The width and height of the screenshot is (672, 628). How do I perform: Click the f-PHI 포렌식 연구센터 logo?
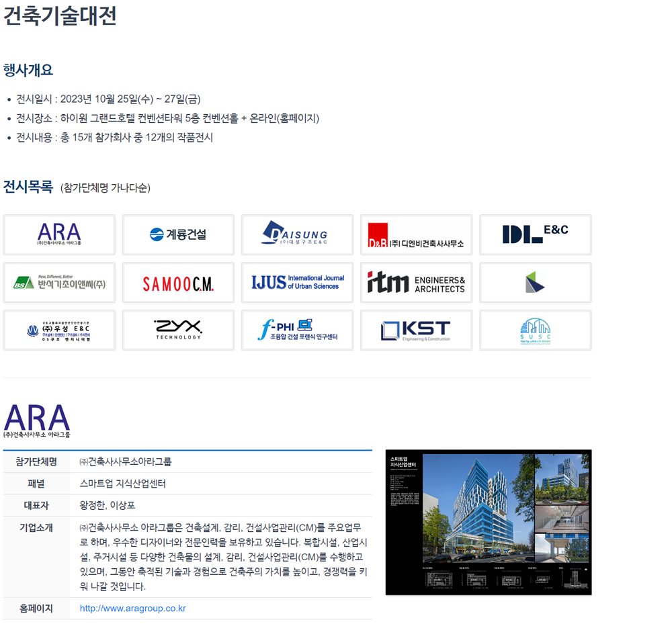(x=297, y=330)
